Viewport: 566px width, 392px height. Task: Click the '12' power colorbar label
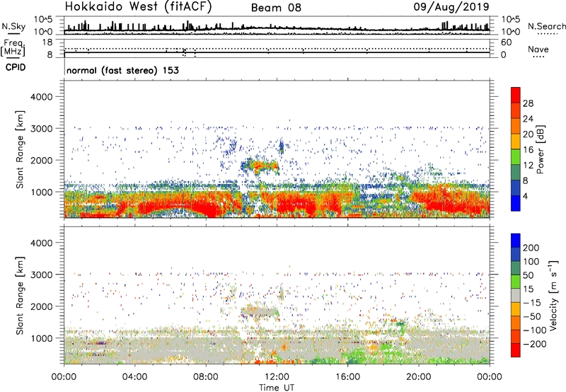[528, 166]
